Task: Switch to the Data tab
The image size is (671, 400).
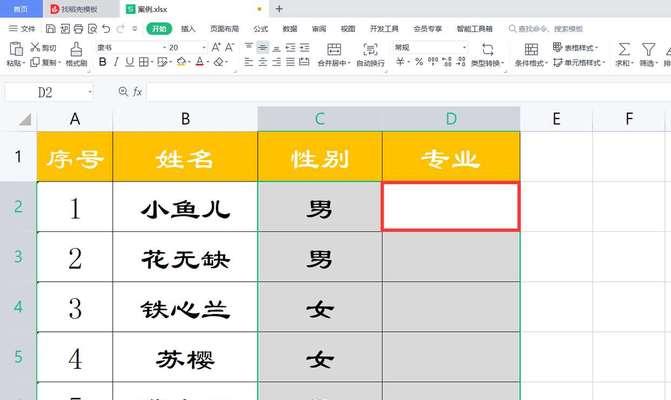Action: pos(290,29)
